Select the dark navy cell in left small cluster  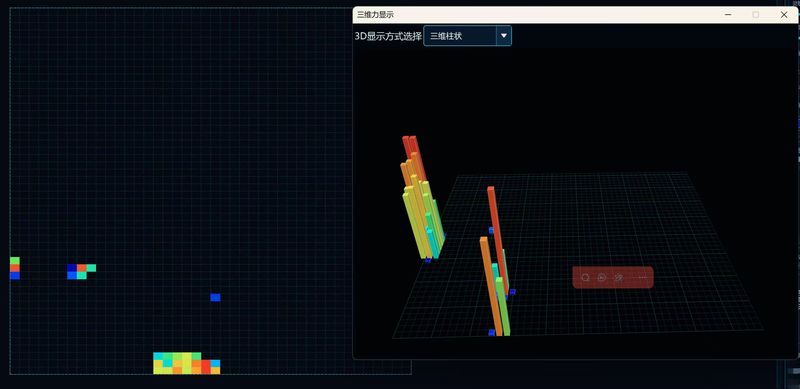point(72,268)
